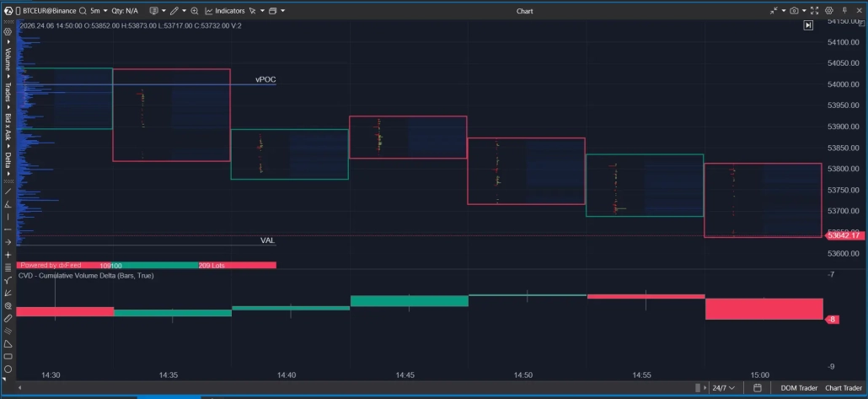
Task: Select the horizontal line drawing tool
Action: 8,229
